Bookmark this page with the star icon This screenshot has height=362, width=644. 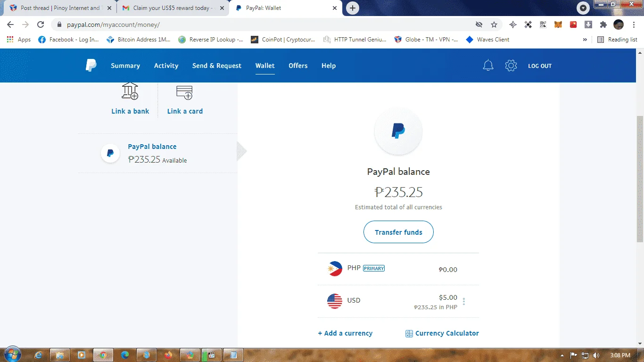tap(494, 25)
